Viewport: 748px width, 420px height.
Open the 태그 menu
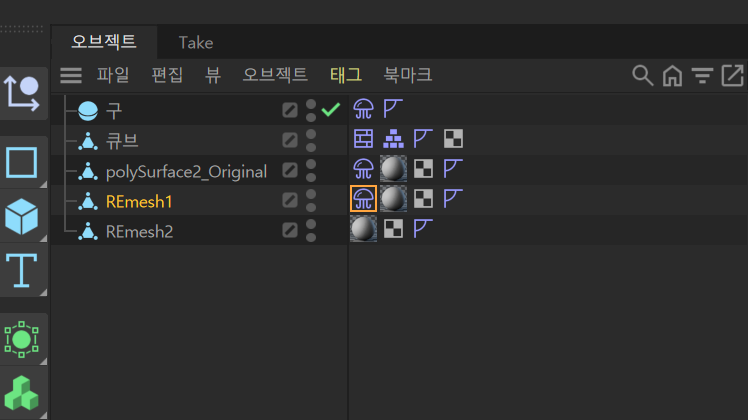tap(346, 75)
